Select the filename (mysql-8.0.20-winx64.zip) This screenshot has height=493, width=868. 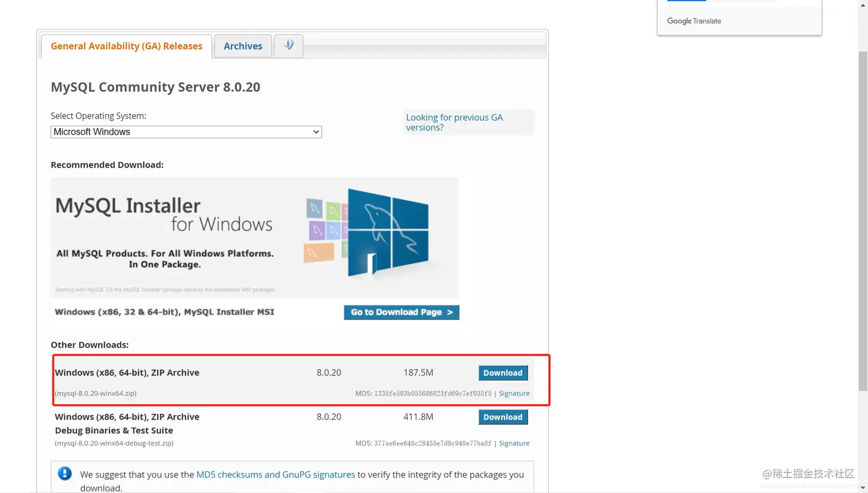pyautogui.click(x=96, y=393)
